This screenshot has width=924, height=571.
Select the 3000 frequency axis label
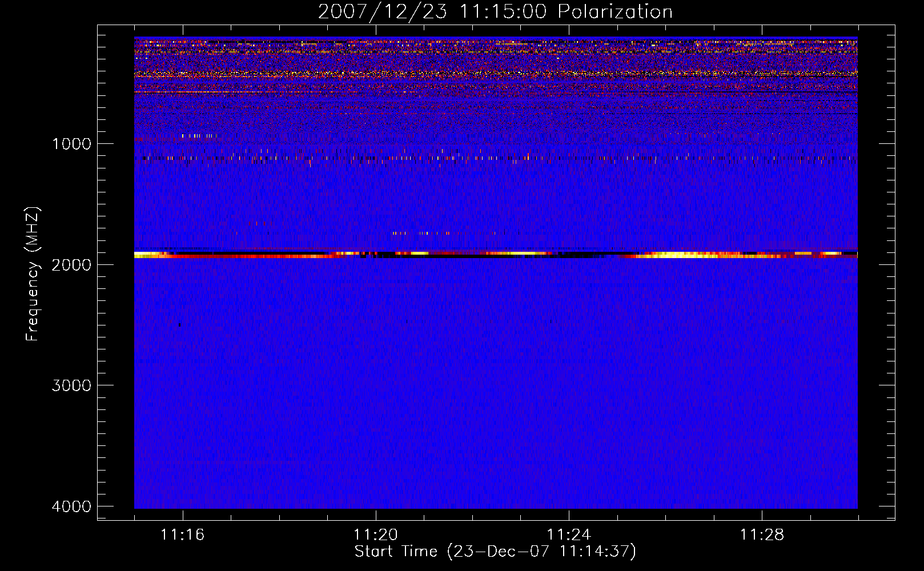click(x=71, y=385)
